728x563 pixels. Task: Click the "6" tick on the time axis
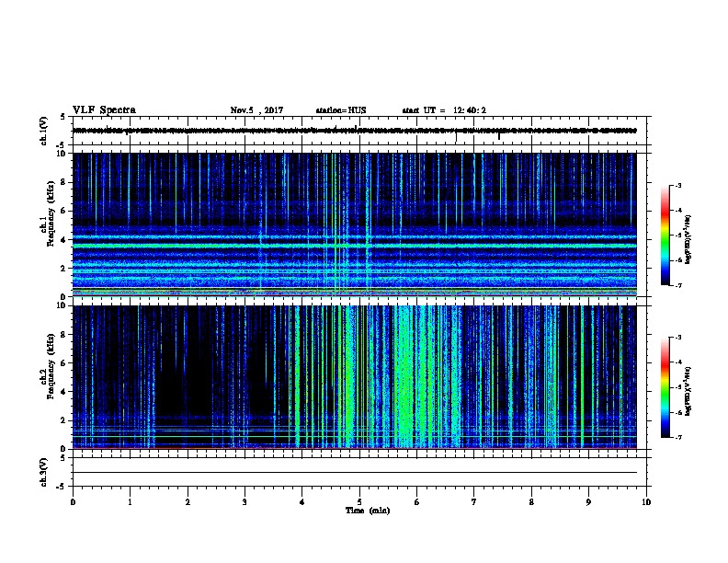[417, 502]
